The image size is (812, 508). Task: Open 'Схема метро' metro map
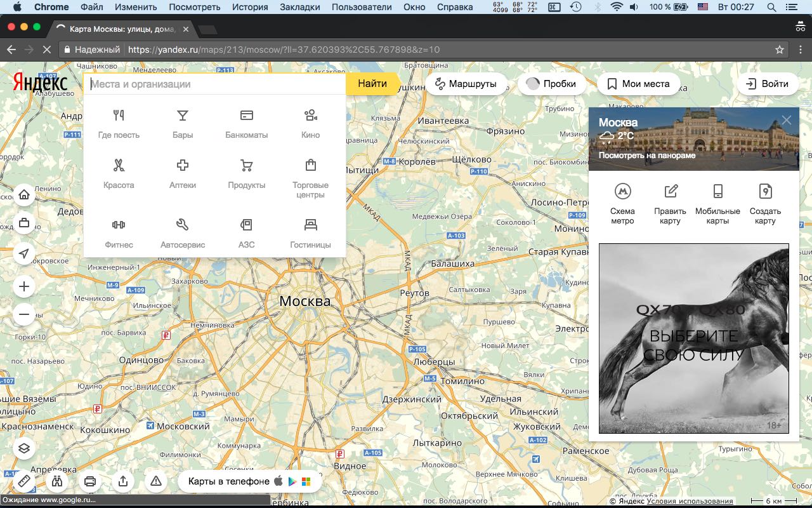click(622, 203)
